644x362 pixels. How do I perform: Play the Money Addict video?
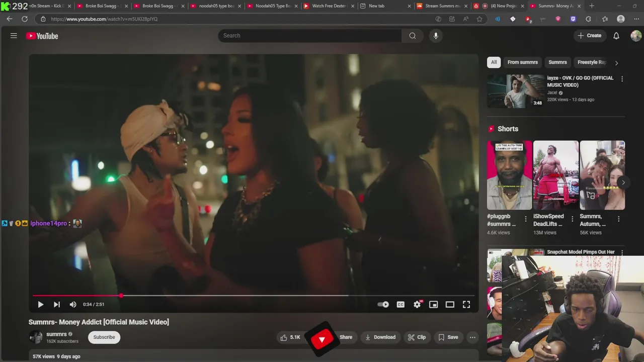point(41,304)
